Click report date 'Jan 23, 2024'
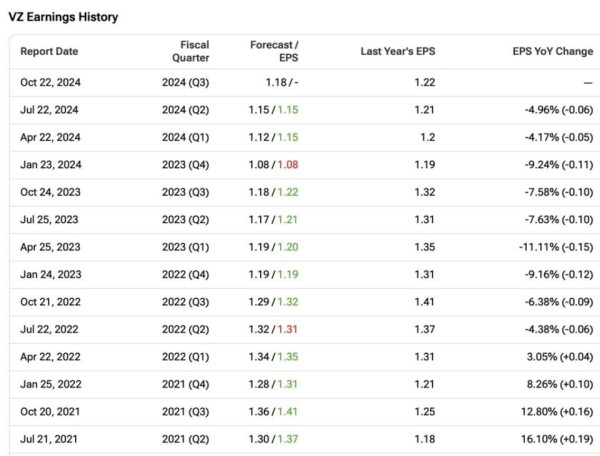This screenshot has height=456, width=600. click(x=51, y=164)
